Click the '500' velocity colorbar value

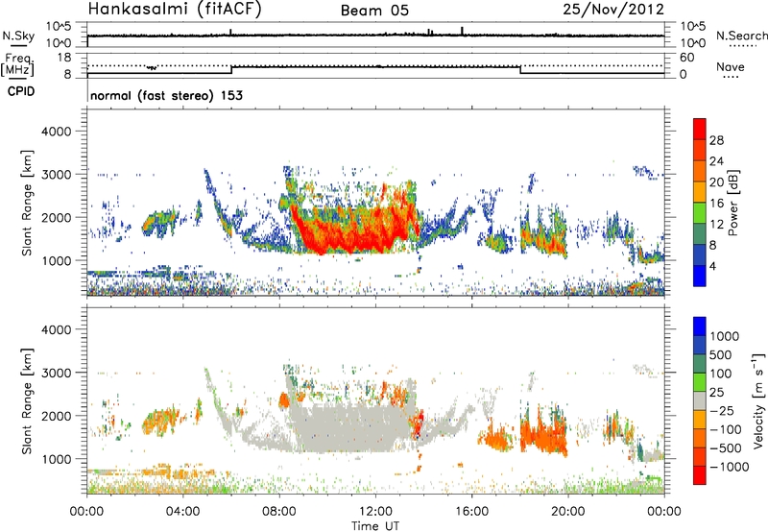pos(722,354)
